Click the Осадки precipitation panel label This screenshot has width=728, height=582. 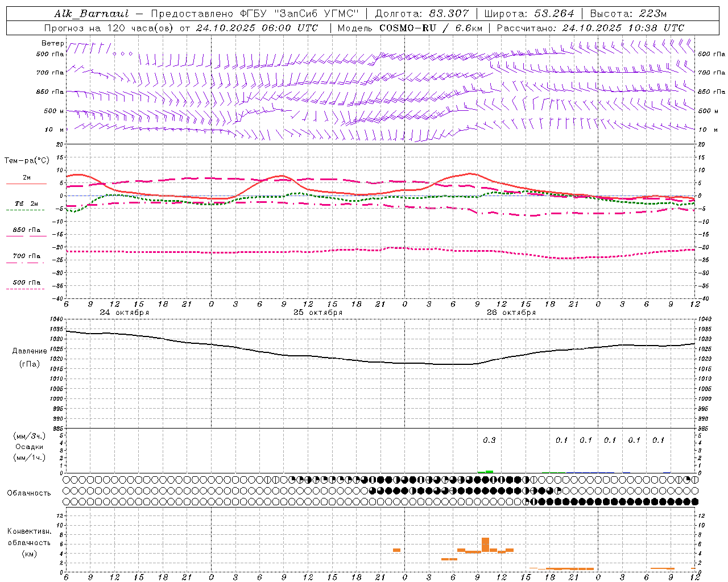pos(29,447)
